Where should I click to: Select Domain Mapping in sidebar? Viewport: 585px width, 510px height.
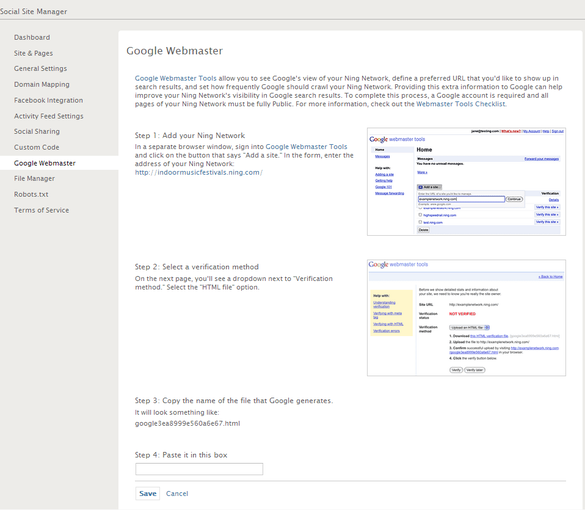41,84
